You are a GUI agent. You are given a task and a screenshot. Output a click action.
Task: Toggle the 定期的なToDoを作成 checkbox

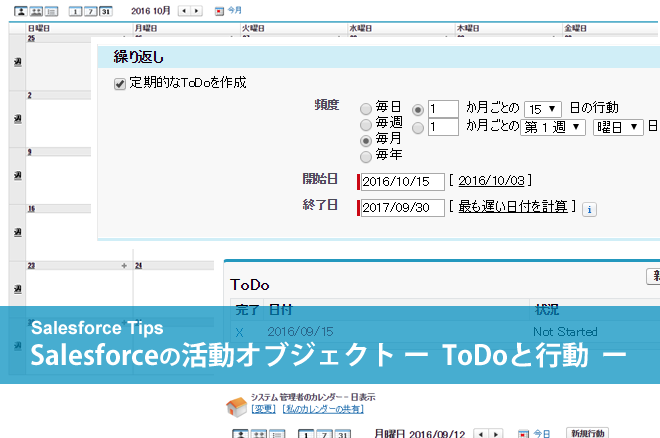[x=120, y=84]
